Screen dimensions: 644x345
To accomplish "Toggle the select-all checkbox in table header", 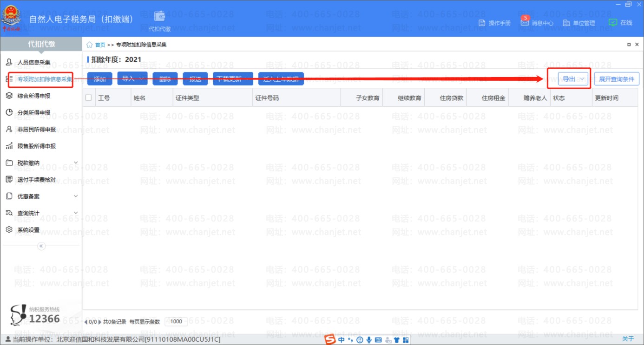I will [x=89, y=98].
